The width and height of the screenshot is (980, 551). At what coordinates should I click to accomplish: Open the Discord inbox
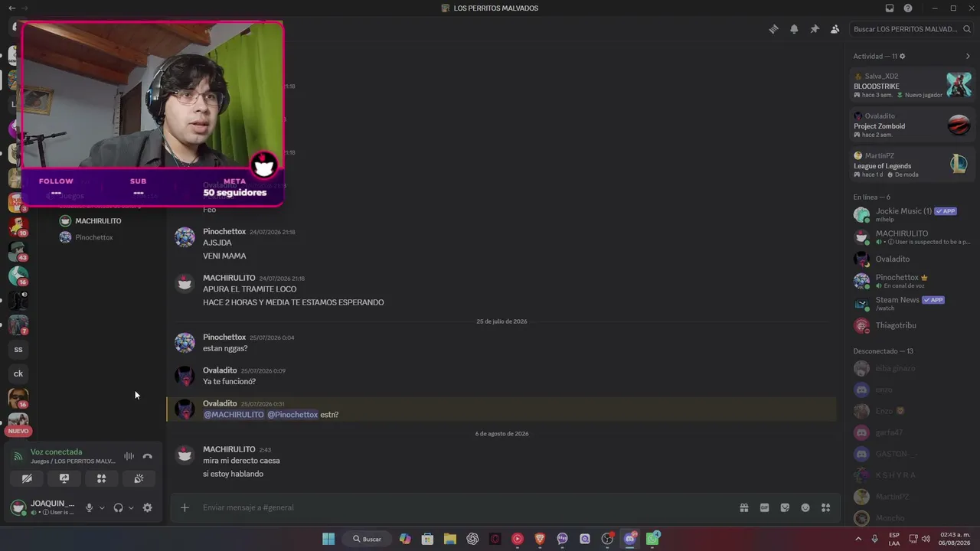[x=889, y=8]
